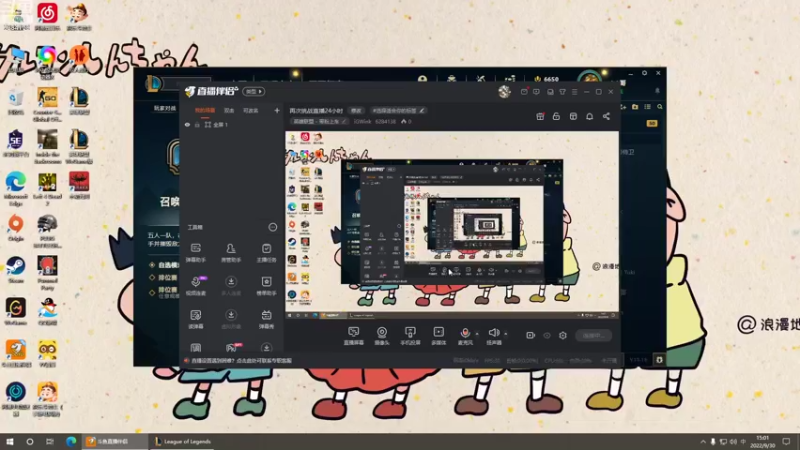Open the 读弹幕 tool
Viewport: 800px width, 450px height.
[x=195, y=319]
